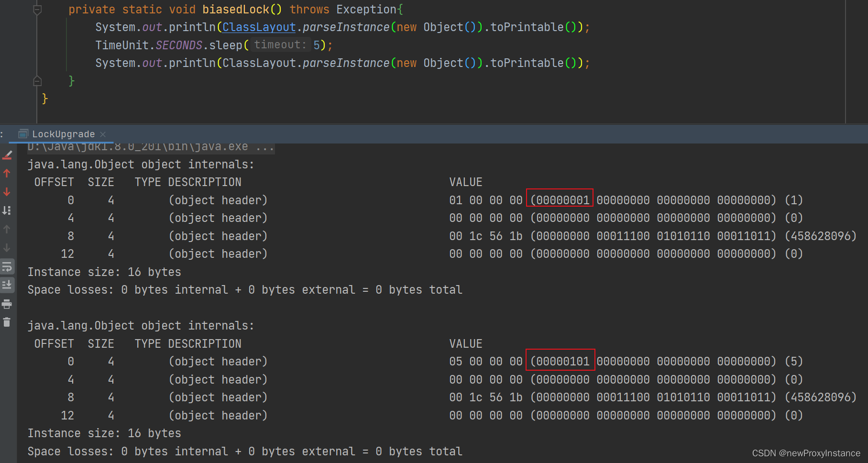Image resolution: width=868 pixels, height=463 pixels.
Task: Click the down-arrow-with-list console icon
Action: click(x=7, y=210)
